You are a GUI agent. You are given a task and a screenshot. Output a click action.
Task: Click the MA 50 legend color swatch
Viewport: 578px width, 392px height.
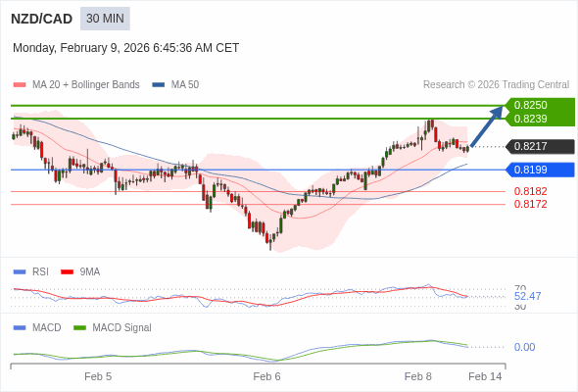coord(159,85)
